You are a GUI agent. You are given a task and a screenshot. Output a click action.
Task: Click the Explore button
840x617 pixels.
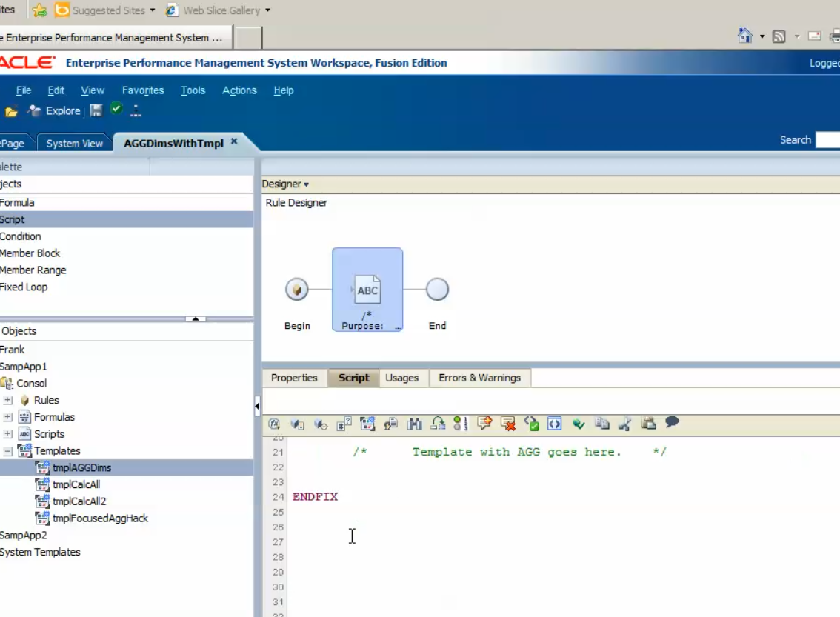point(55,111)
